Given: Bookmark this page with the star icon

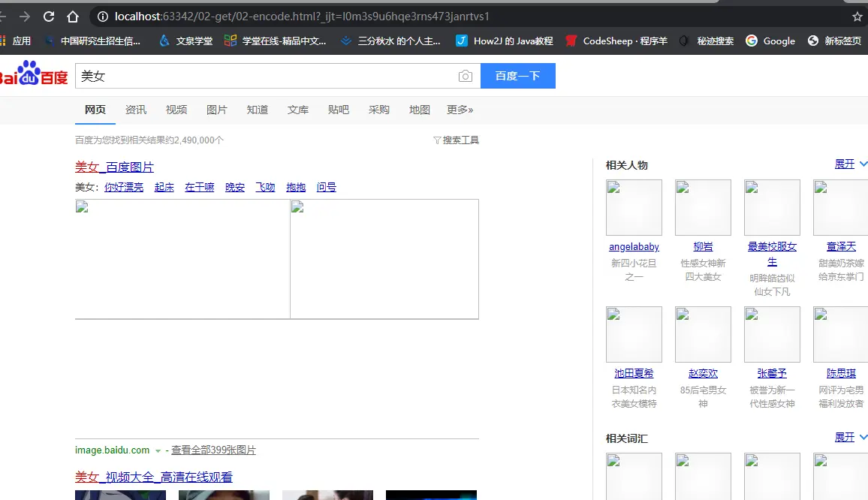Looking at the screenshot, I should pyautogui.click(x=857, y=17).
